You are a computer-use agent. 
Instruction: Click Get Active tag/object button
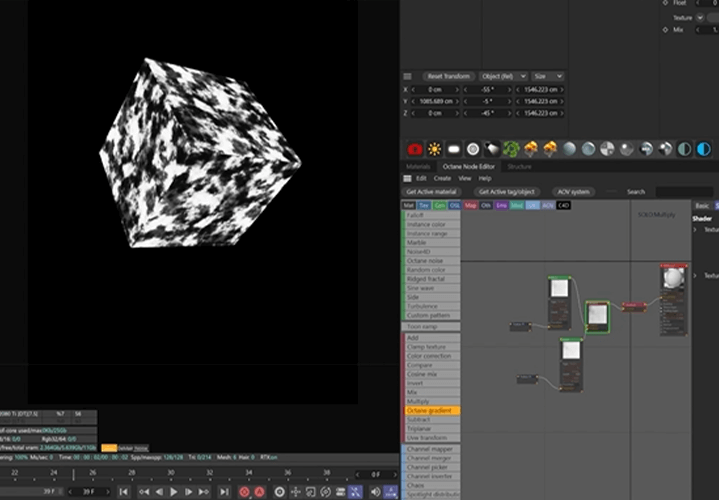pyautogui.click(x=507, y=192)
